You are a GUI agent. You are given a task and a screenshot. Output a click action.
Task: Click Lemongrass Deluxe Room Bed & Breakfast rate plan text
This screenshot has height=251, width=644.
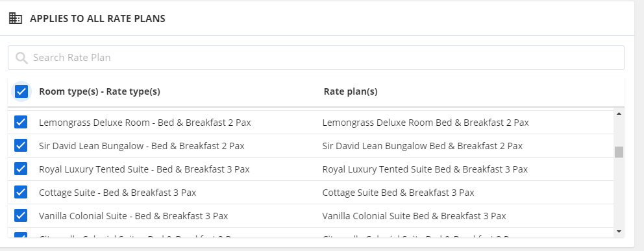(425, 122)
